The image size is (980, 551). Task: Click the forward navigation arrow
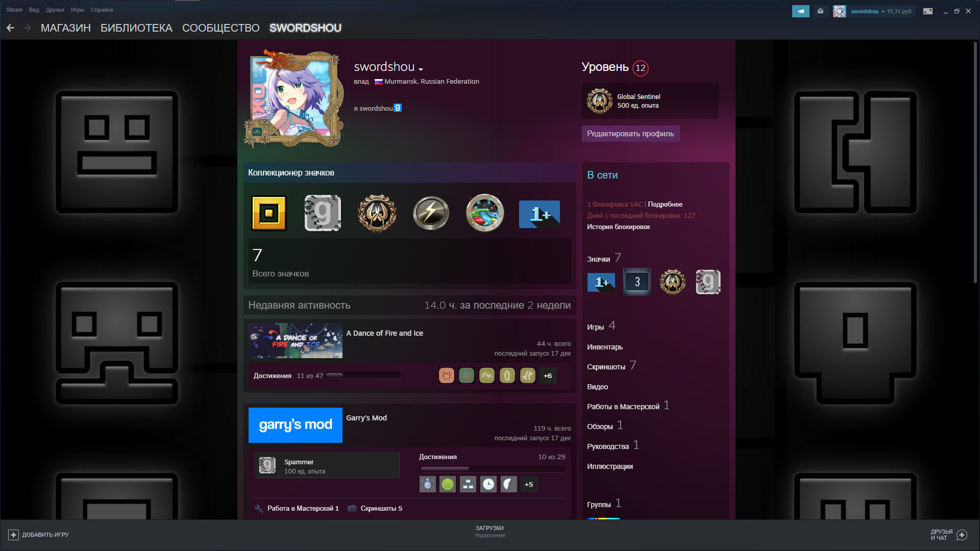click(28, 28)
